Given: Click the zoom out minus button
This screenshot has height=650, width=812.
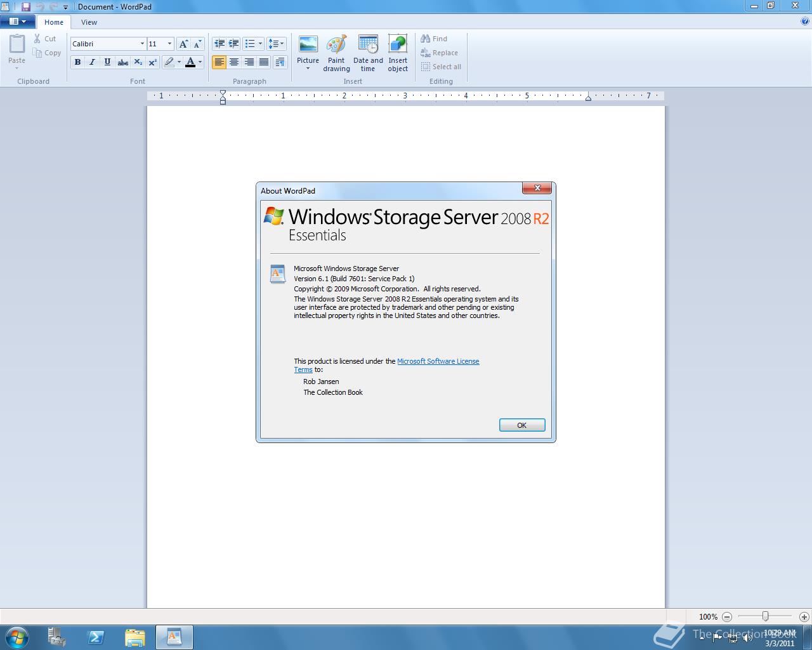Looking at the screenshot, I should [x=727, y=616].
